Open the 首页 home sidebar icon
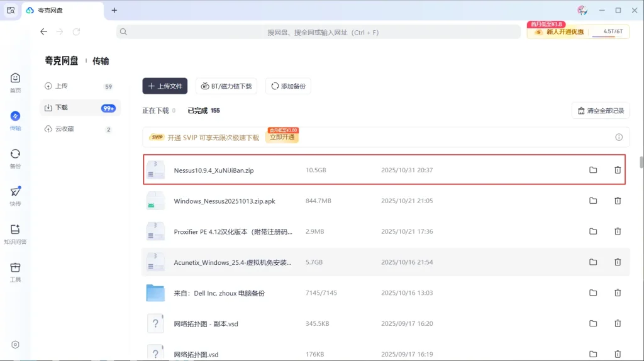This screenshot has height=361, width=644. click(15, 82)
